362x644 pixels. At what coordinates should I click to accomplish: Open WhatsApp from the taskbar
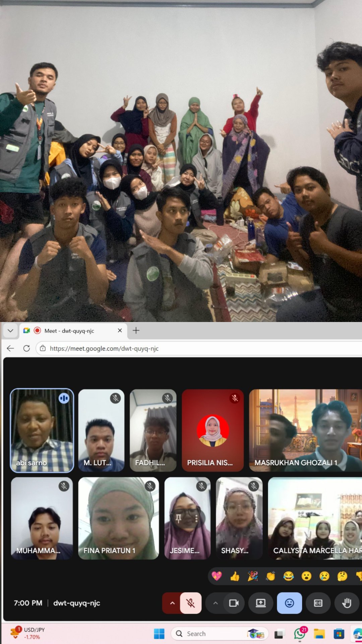pos(299,634)
